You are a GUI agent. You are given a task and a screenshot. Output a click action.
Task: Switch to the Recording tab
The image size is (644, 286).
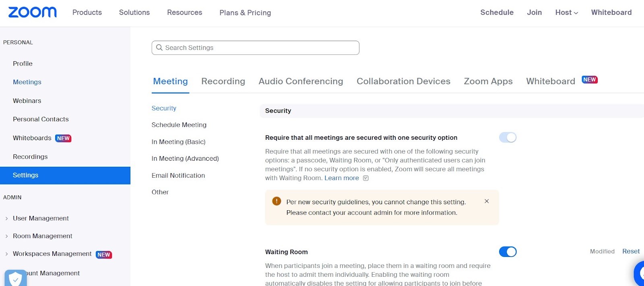[223, 81]
